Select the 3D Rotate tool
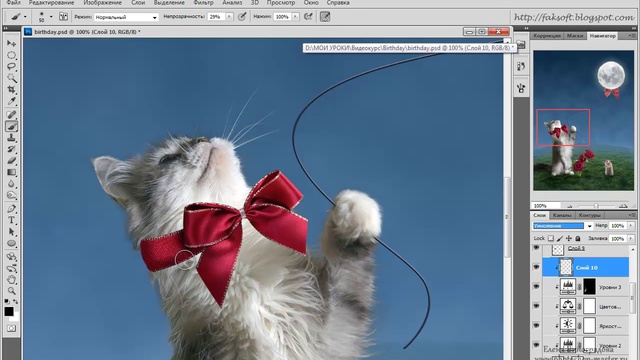This screenshot has width=640, height=360. coord(11,257)
